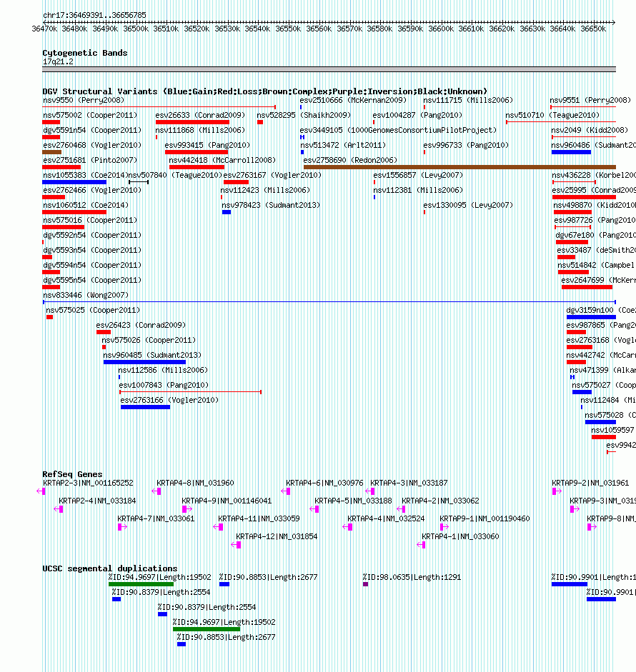This screenshot has width=636, height=672.
Task: Click the KRTAP4-5 gene arrow glyph
Action: [x=314, y=509]
